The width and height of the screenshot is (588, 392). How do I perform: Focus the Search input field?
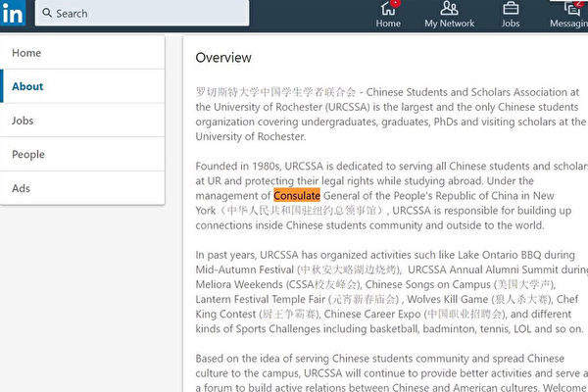pos(142,13)
